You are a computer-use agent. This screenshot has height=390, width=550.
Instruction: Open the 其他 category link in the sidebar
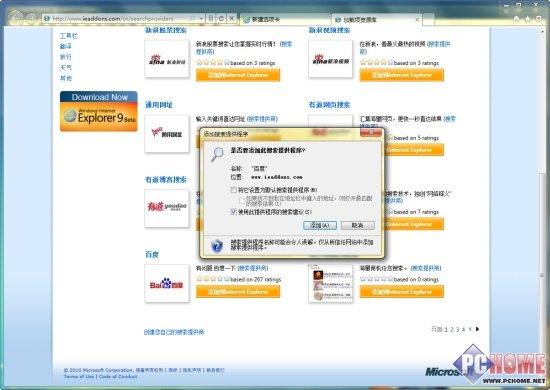pos(66,78)
